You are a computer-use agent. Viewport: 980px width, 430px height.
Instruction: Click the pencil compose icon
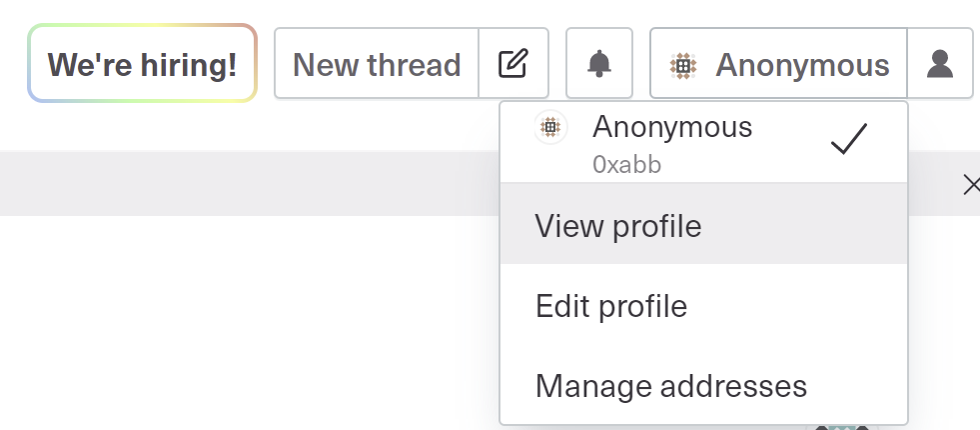[513, 64]
